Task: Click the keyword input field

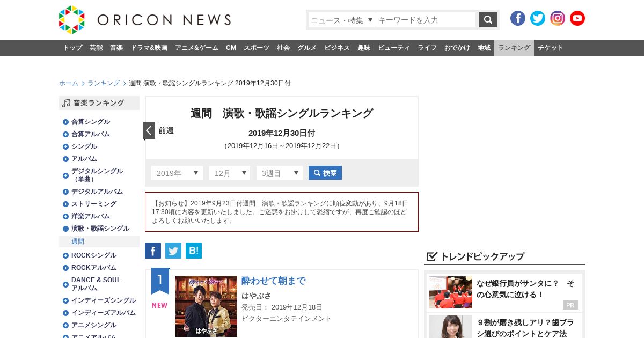Action: (x=426, y=20)
